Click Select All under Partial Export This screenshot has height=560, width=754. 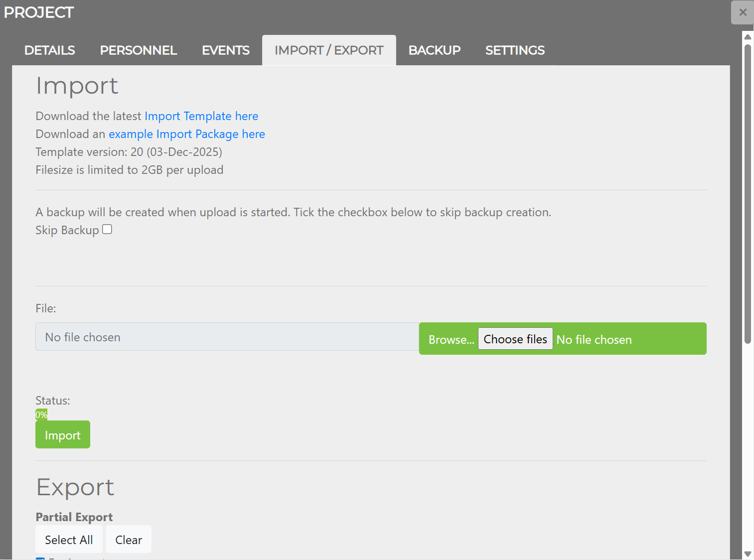pyautogui.click(x=69, y=540)
